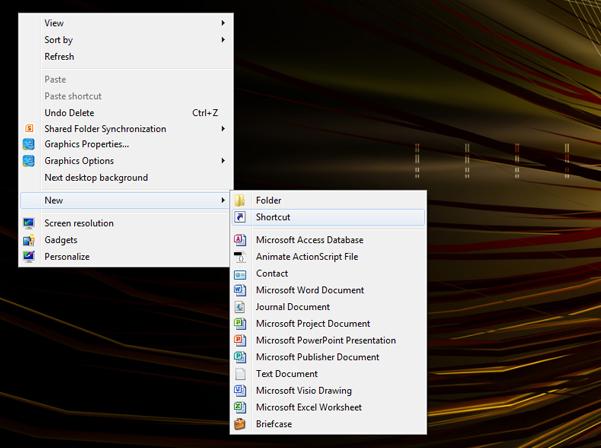This screenshot has width=601, height=448.
Task: Create new Microsoft PowerPoint Presentation
Action: (x=326, y=340)
